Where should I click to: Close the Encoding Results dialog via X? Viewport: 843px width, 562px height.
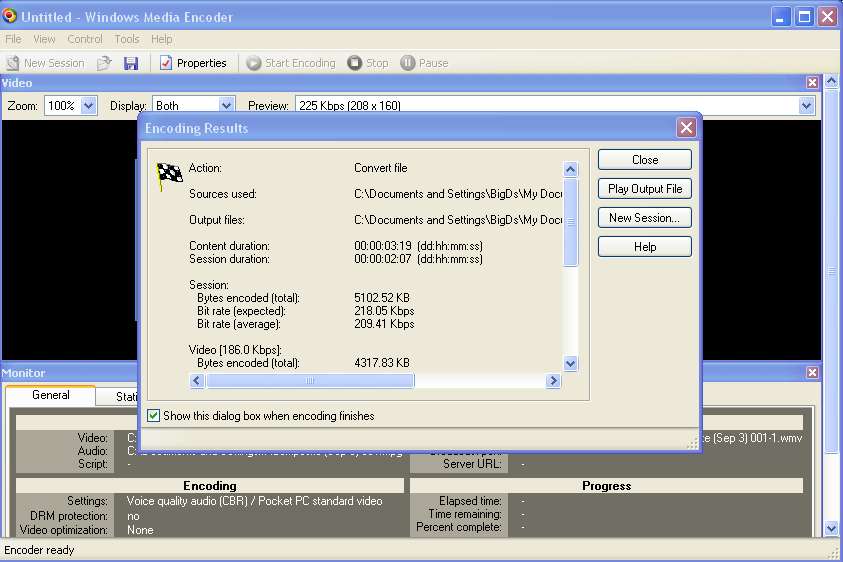686,127
